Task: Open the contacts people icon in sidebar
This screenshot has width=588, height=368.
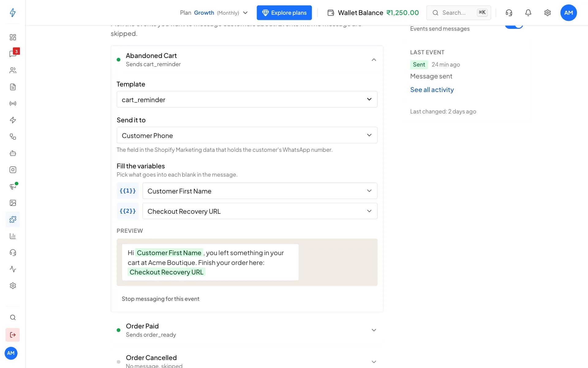Action: [x=13, y=70]
